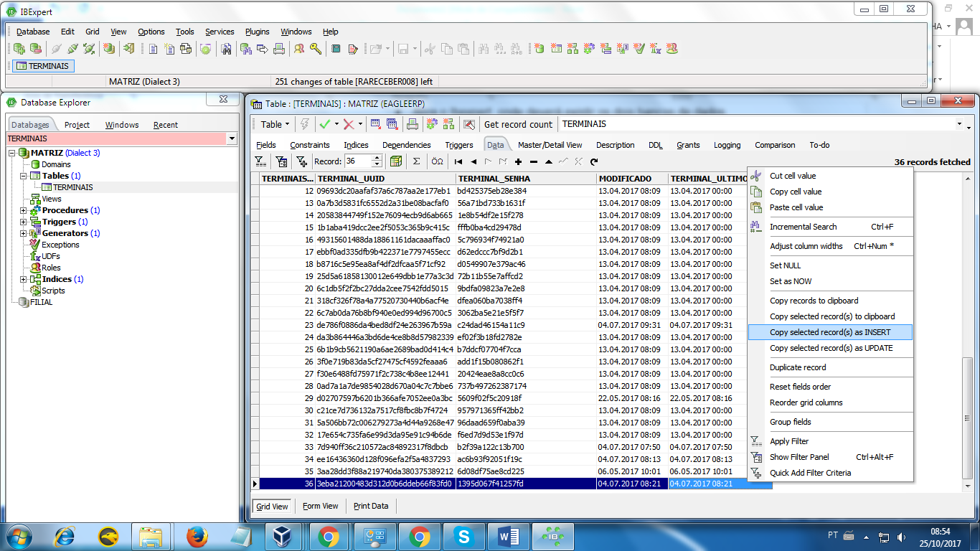Choose Set NULL from context menu
This screenshot has height=551, width=980.
click(x=830, y=265)
